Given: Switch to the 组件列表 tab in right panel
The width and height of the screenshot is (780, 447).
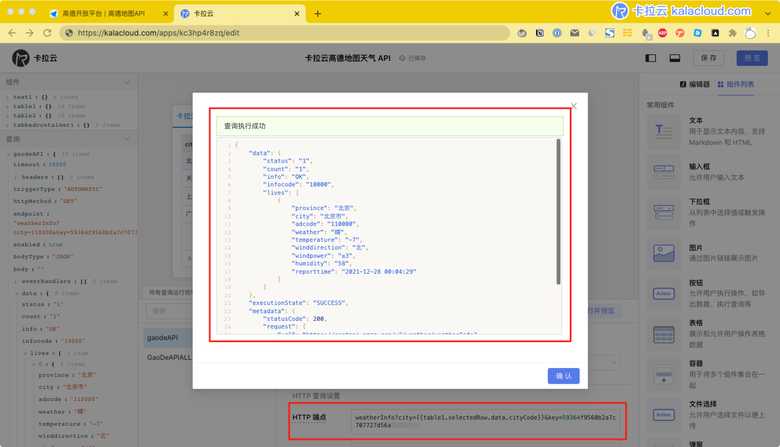Looking at the screenshot, I should (x=735, y=85).
